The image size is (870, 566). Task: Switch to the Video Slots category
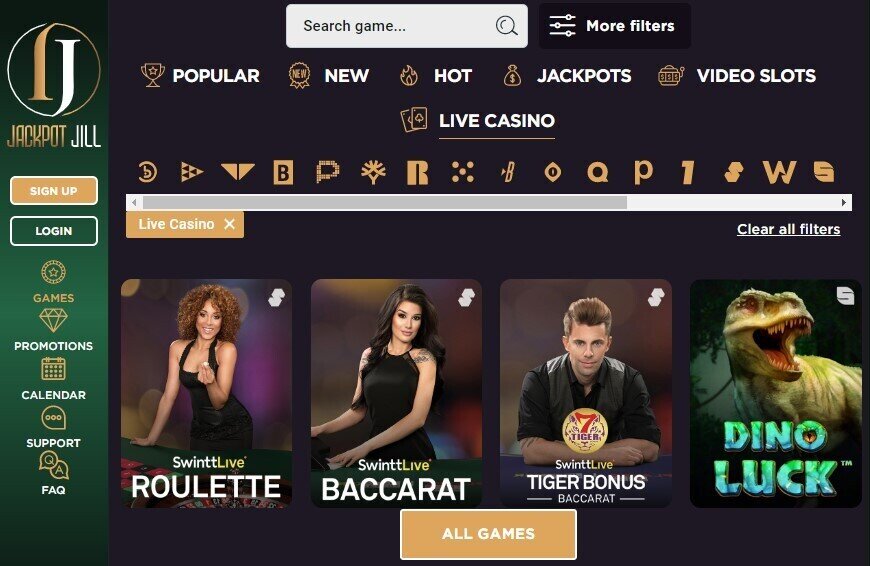coord(737,75)
